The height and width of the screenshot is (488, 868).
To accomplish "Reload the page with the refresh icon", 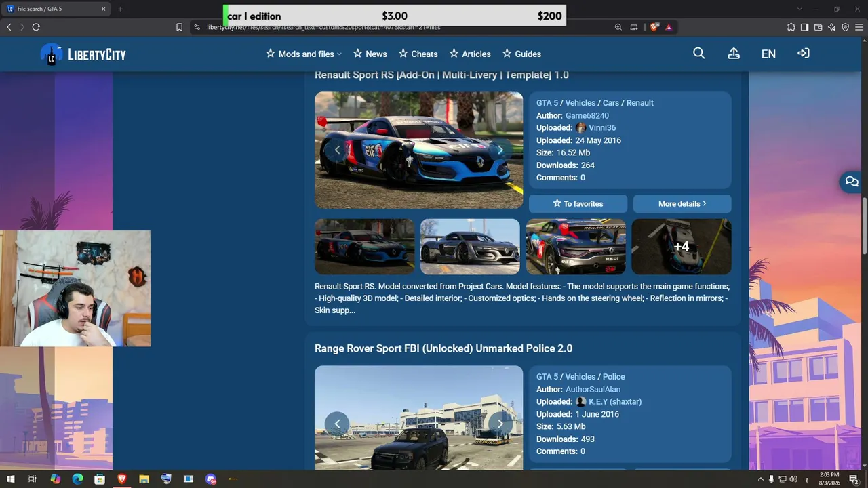I will pyautogui.click(x=36, y=27).
